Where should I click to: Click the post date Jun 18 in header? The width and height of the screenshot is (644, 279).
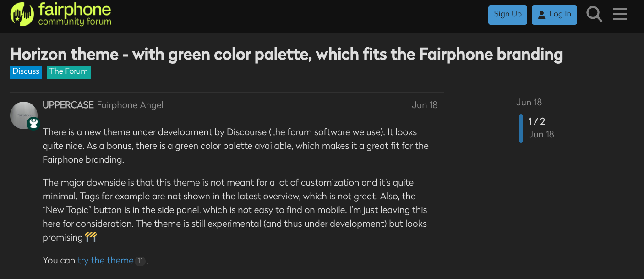click(x=424, y=105)
